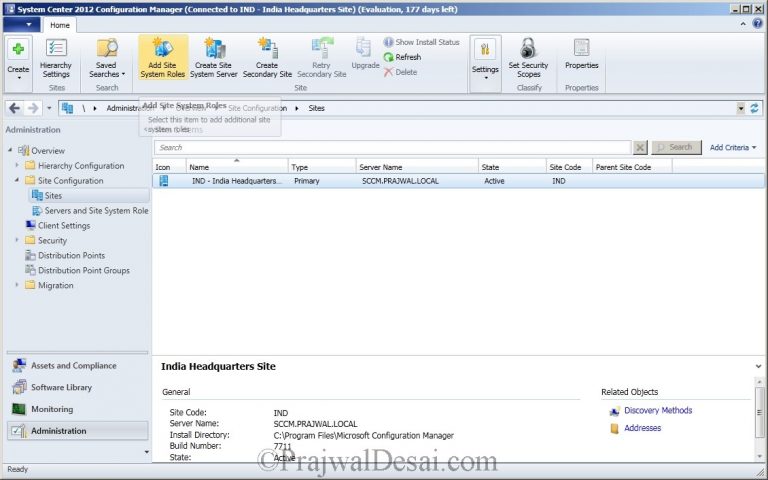Click Create Secondary Site
Screen dimensions: 768x480
[x=267, y=59]
